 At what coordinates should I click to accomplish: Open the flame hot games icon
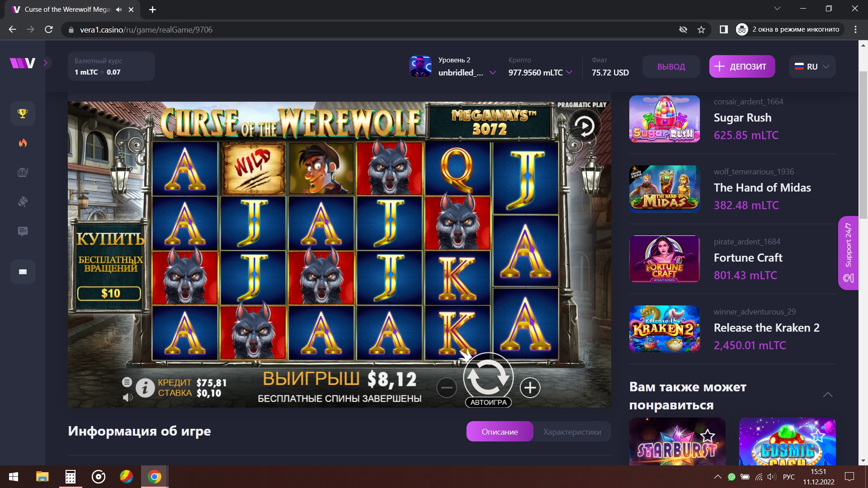point(23,143)
